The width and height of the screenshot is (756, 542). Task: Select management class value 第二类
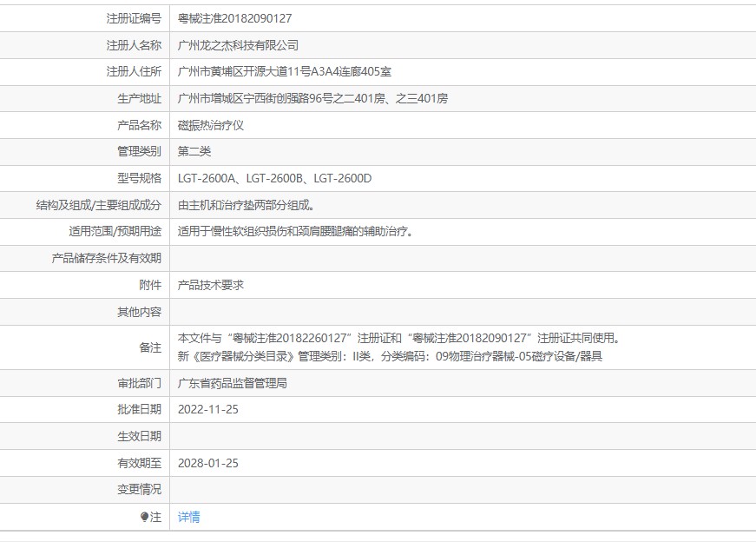(x=194, y=151)
